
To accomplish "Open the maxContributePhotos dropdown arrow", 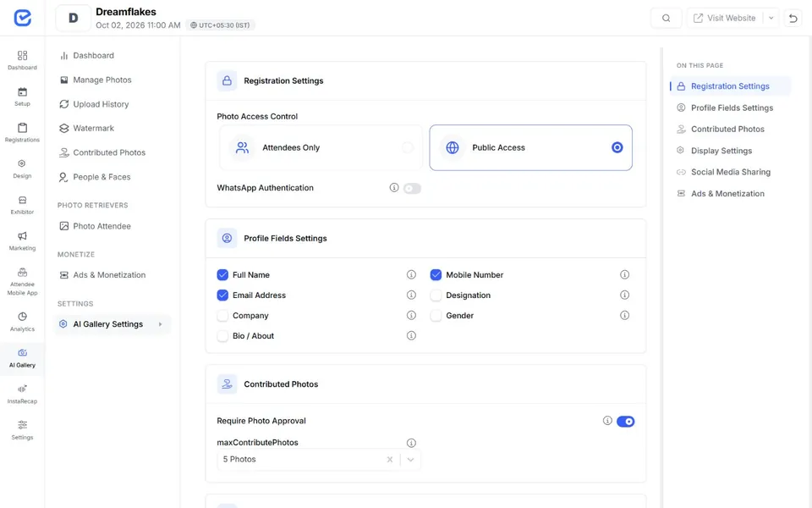I will [x=411, y=459].
